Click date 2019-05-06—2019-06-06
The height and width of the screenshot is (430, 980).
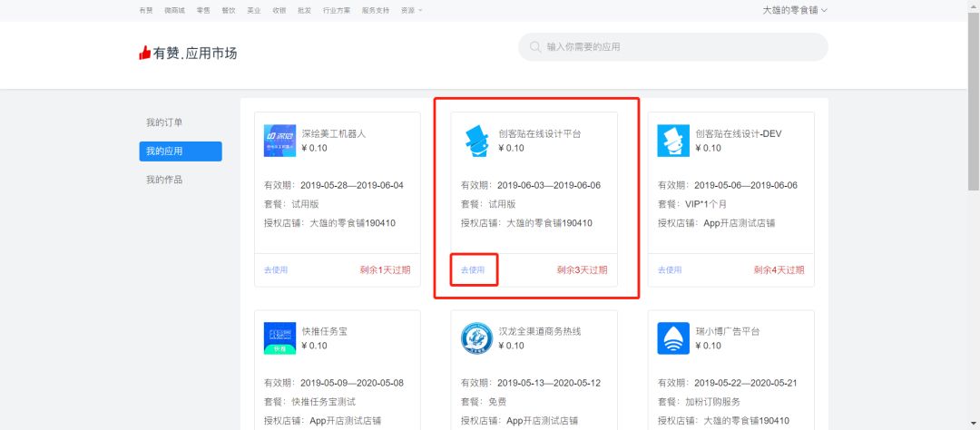point(746,186)
